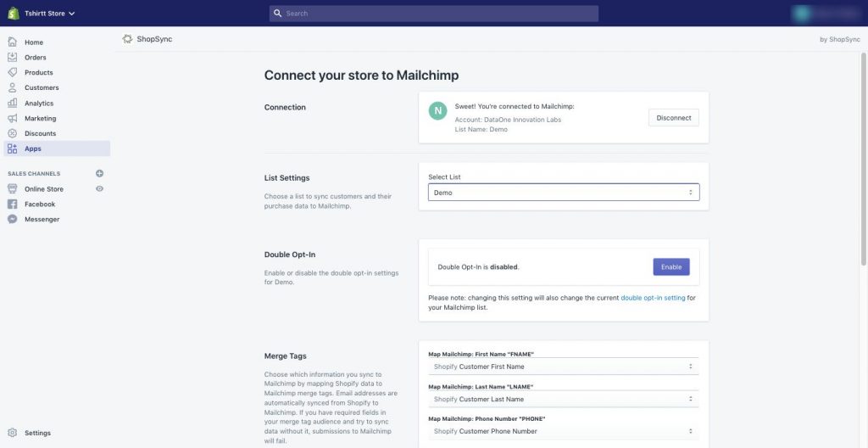Click the Customers person icon

12,87
